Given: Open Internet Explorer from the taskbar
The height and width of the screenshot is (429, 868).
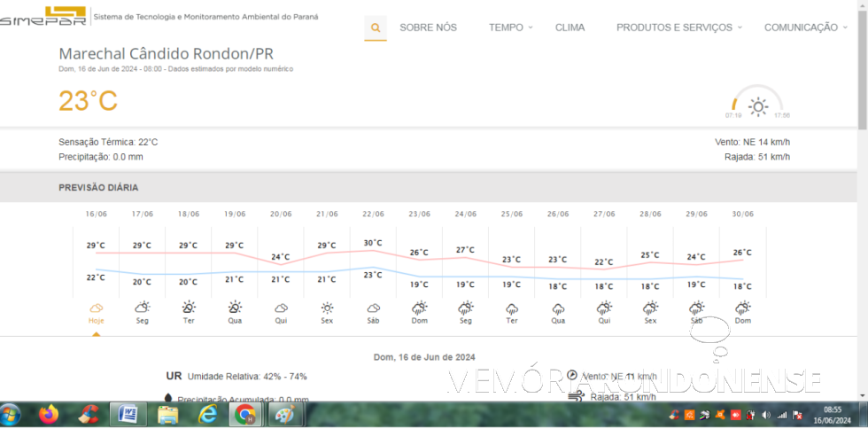Looking at the screenshot, I should [x=207, y=414].
